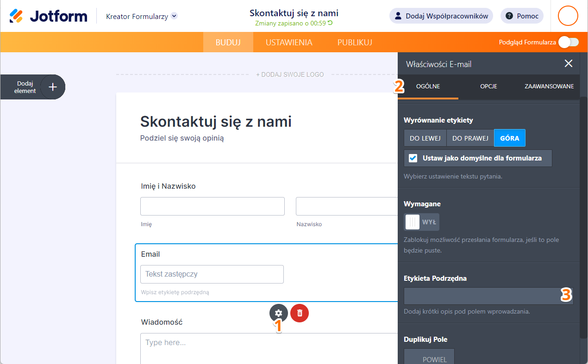
Task: Switch to the USTAWIENIA tab
Action: 289,43
